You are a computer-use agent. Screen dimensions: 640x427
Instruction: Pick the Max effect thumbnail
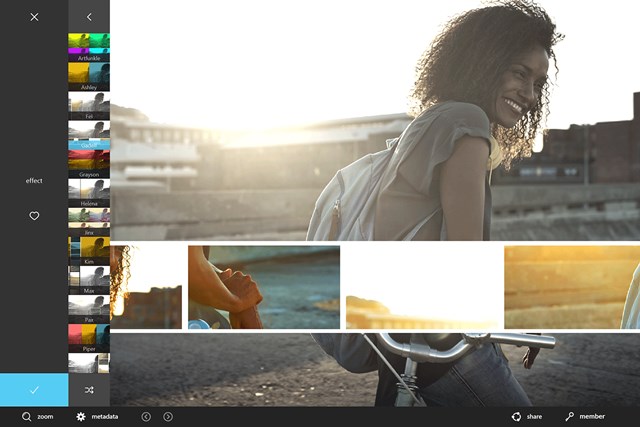89,277
